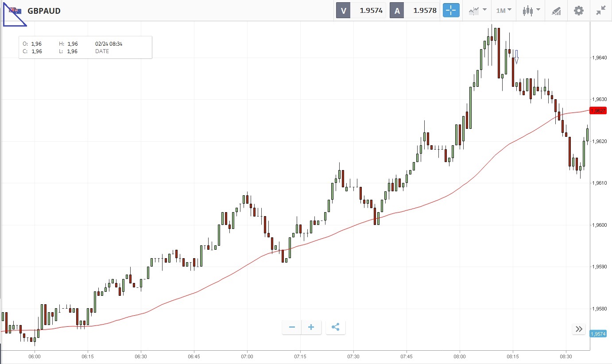This screenshot has width=612, height=364.
Task: Click the A buy price 1.9578 button
Action: (x=414, y=11)
